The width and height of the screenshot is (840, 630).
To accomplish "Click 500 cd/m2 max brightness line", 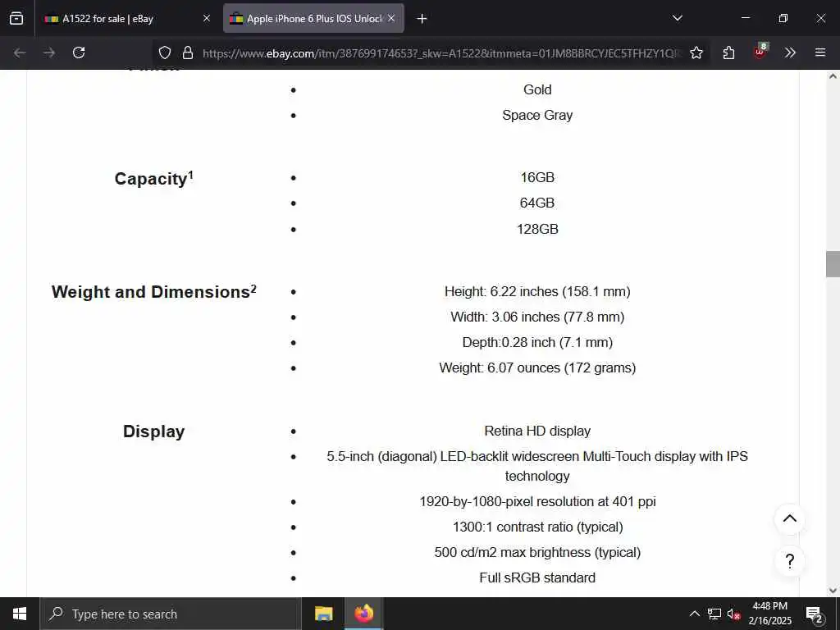I will tap(537, 552).
